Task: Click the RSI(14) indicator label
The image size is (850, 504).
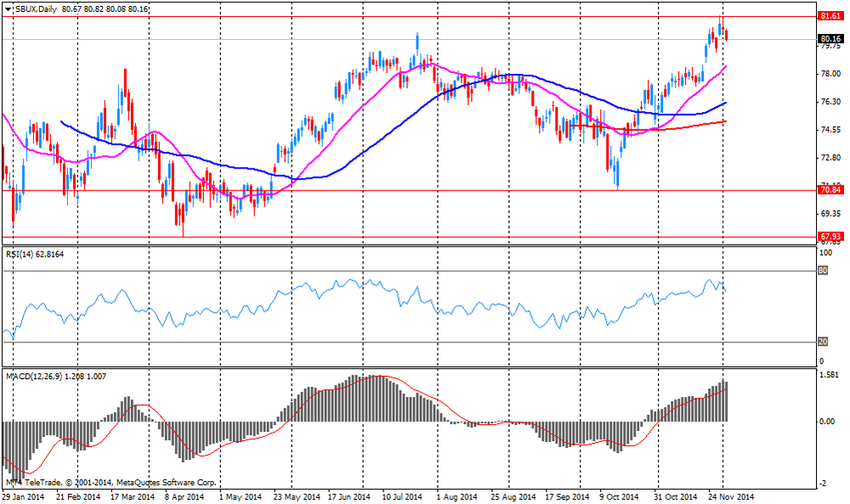Action: click(x=21, y=253)
